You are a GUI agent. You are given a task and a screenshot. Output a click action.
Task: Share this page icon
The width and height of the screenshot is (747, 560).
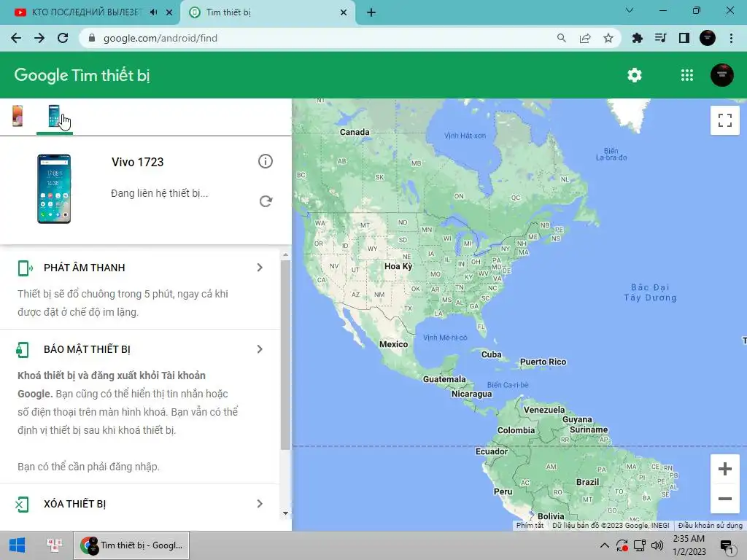point(585,38)
